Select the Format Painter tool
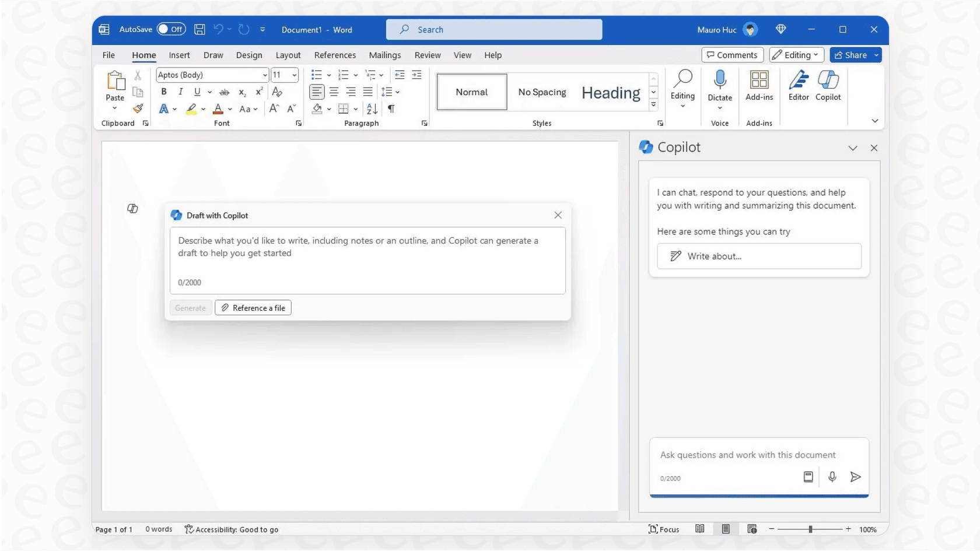Viewport: 980px width, 551px height. click(138, 108)
